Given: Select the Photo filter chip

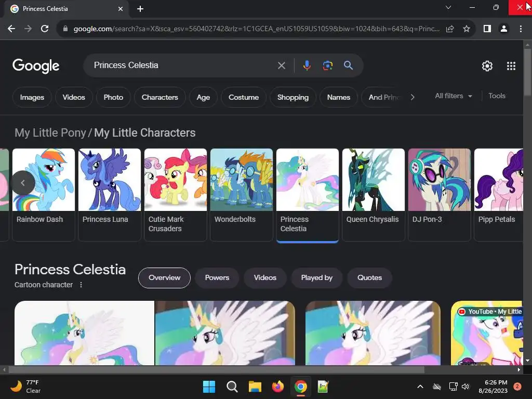Looking at the screenshot, I should [113, 97].
